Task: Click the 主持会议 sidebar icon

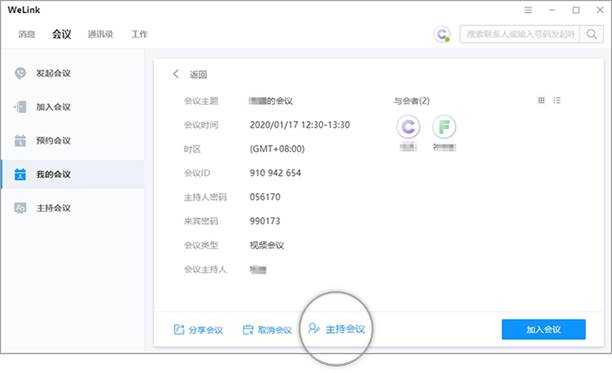Action: pyautogui.click(x=20, y=208)
